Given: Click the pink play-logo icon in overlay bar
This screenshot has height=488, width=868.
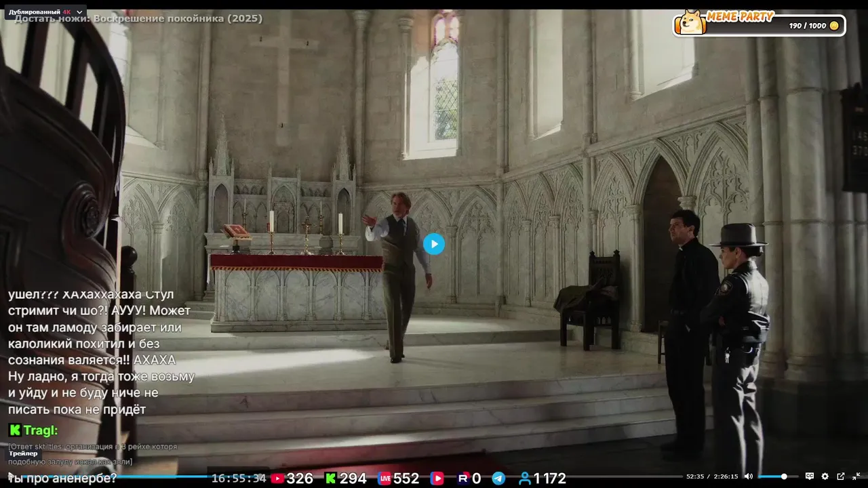Looking at the screenshot, I should (437, 479).
